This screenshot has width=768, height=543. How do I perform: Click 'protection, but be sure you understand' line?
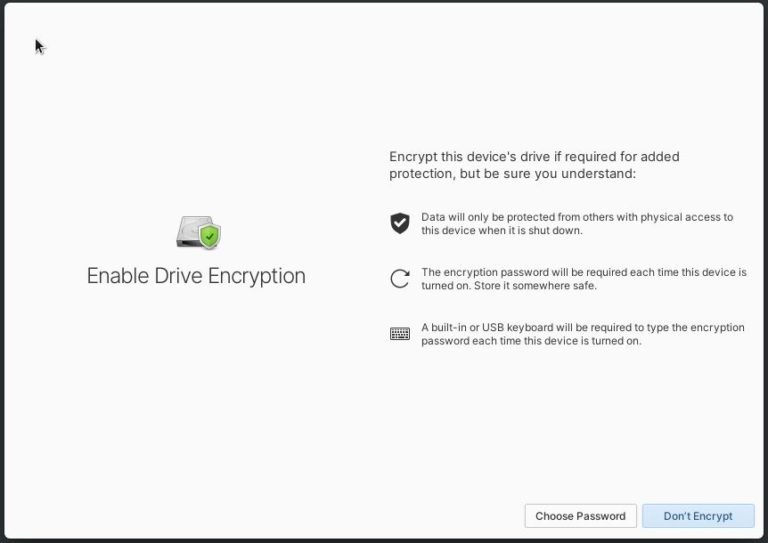[512, 174]
